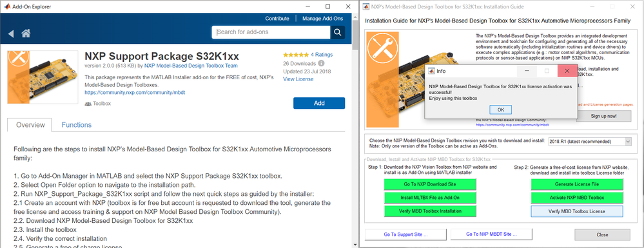The height and width of the screenshot is (248, 644).
Task: Click the magnifier search button
Action: (x=338, y=32)
